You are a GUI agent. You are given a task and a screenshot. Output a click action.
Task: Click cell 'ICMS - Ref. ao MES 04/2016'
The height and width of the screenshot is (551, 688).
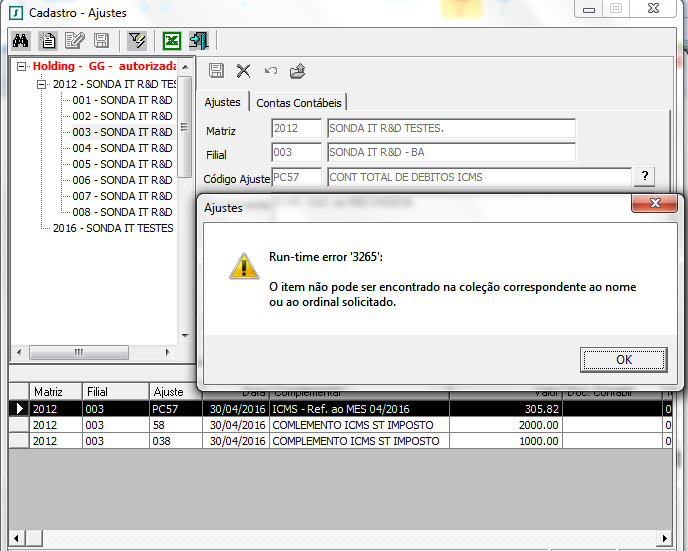(x=359, y=409)
